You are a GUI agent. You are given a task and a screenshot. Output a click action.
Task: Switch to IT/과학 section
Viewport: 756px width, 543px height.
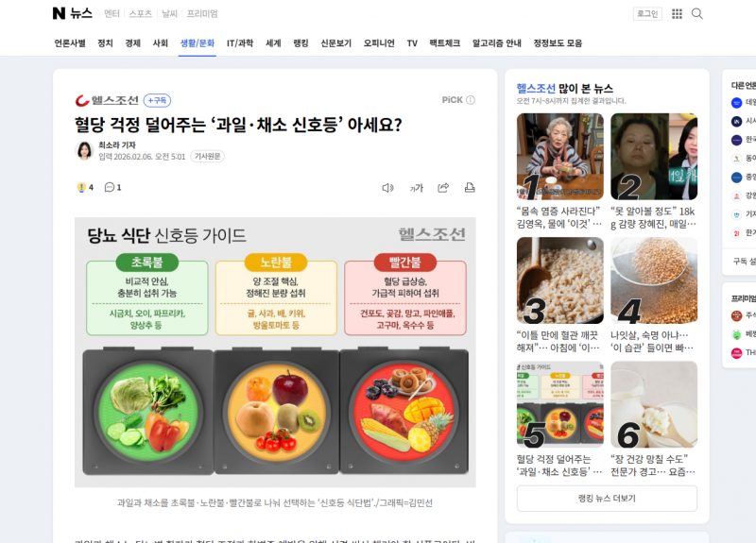(x=240, y=43)
